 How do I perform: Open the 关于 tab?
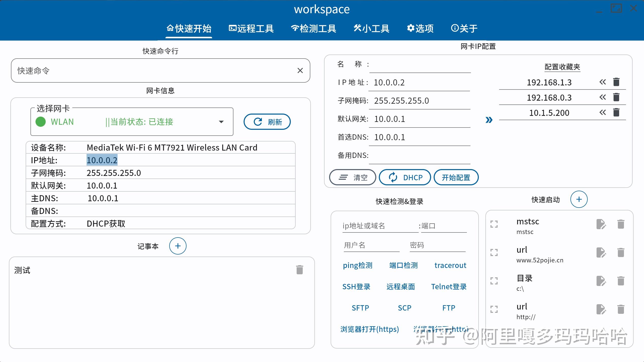pos(464,28)
